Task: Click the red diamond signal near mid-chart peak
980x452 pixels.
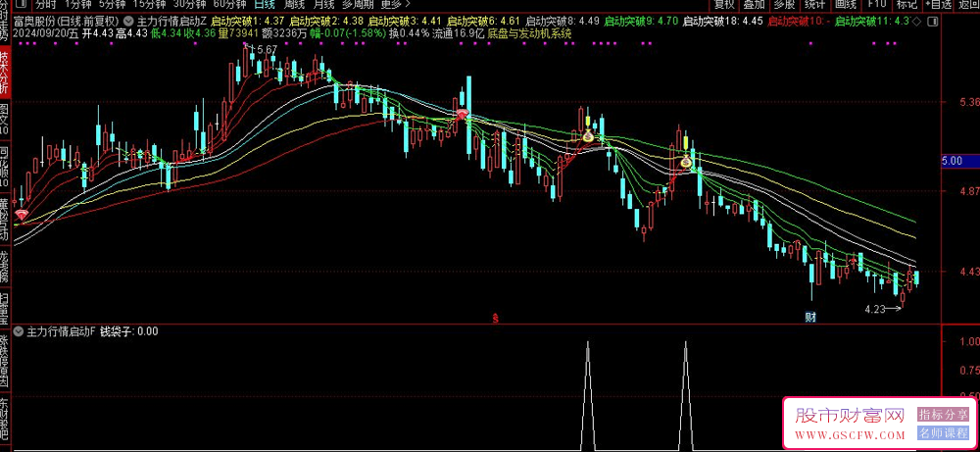Action: tap(462, 113)
